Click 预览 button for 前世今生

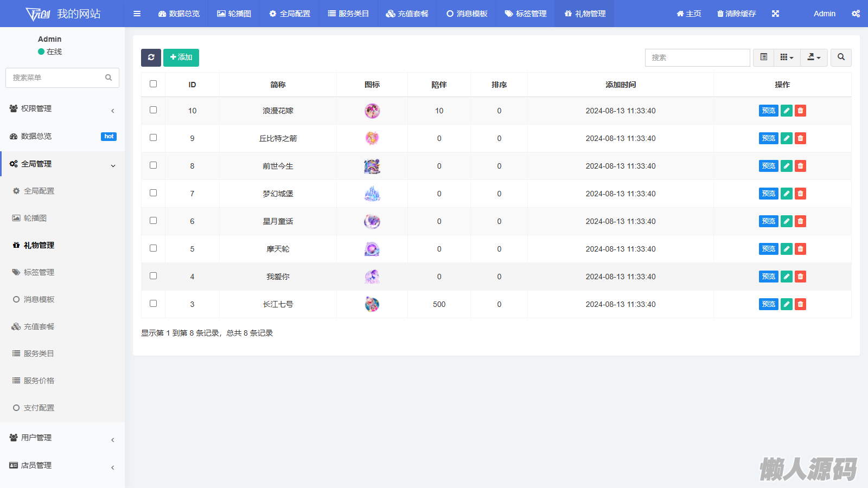click(768, 166)
